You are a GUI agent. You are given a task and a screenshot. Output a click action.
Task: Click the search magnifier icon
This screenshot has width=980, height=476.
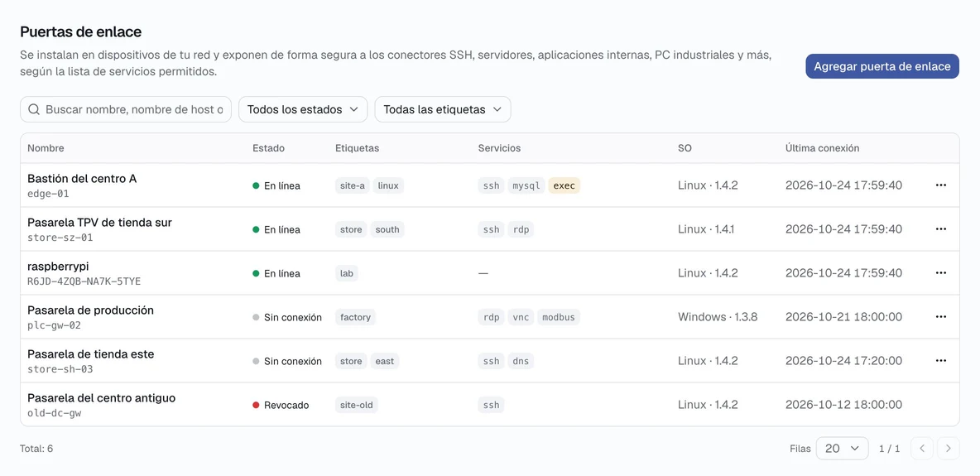(35, 109)
